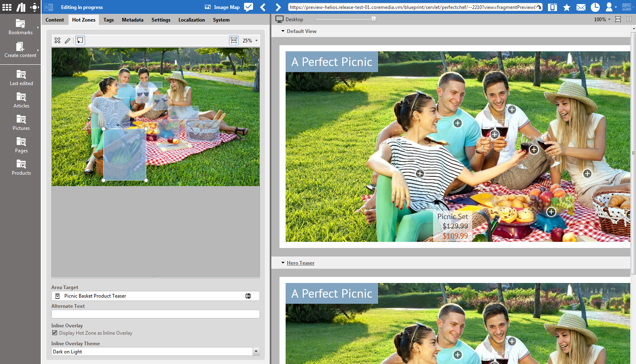Screen dimensions: 636x364
Task: Switch to the Content tab
Action: 55,20
